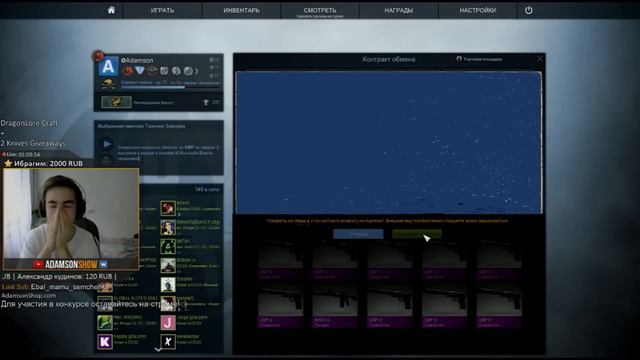
Task: Close the Контракт обмена window
Action: [x=540, y=59]
